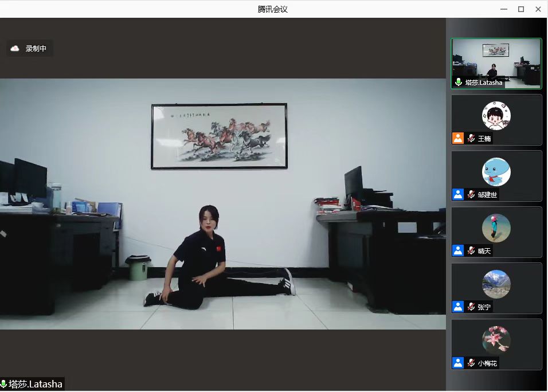548x392 pixels.
Task: Click the 录制中 recording status label
Action: 36,49
